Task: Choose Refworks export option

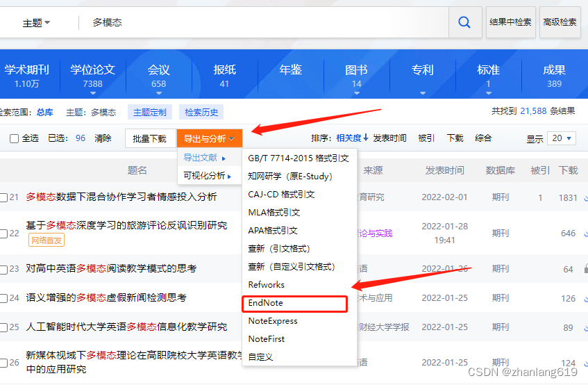Action: click(267, 285)
